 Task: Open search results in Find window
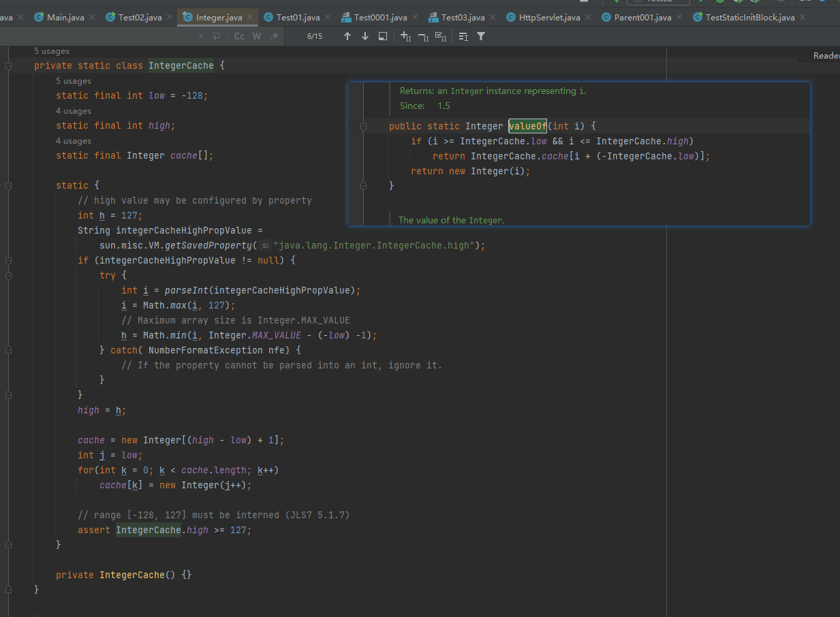click(x=383, y=36)
